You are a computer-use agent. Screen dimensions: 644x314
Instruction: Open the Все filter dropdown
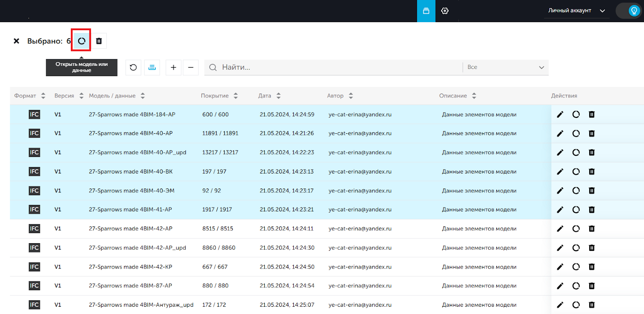click(506, 67)
